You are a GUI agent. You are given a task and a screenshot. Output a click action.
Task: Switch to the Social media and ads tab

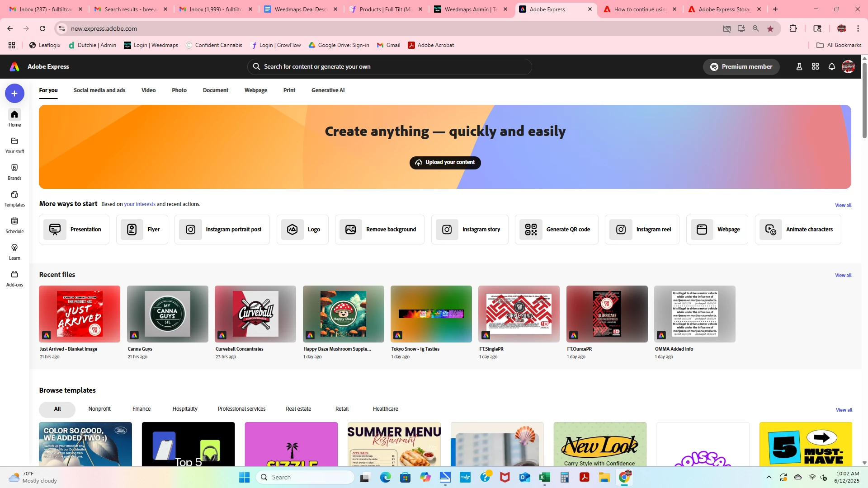99,90
